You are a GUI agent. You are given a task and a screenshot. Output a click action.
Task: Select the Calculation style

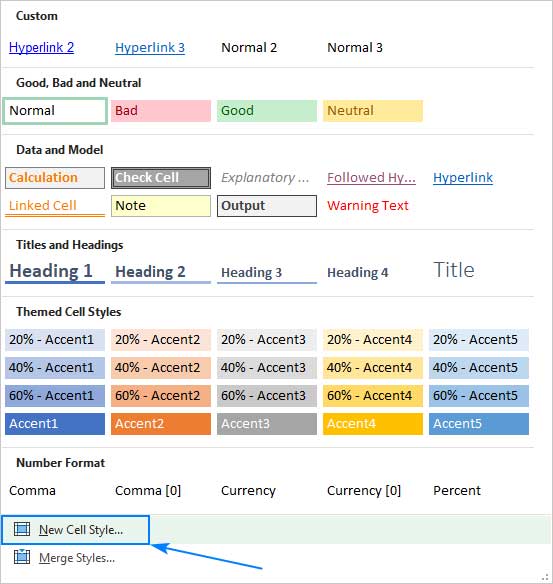55,178
